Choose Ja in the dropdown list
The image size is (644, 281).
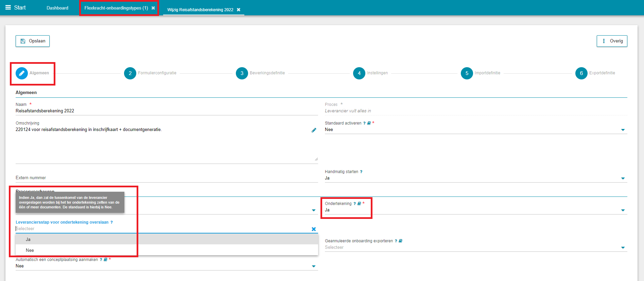tap(167, 239)
